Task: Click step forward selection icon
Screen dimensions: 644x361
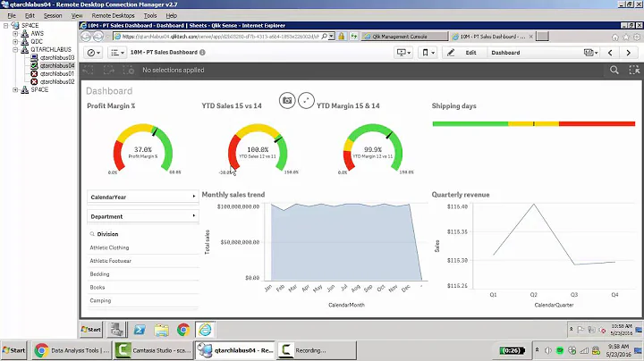Action: (x=108, y=71)
